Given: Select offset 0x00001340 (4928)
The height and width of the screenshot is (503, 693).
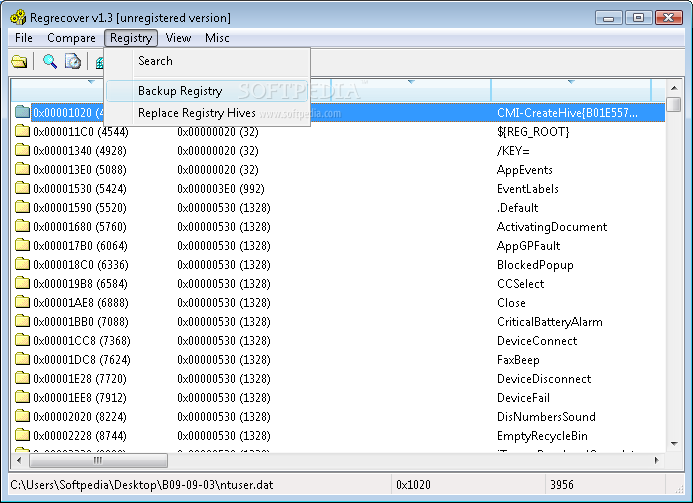Looking at the screenshot, I should (x=80, y=151).
